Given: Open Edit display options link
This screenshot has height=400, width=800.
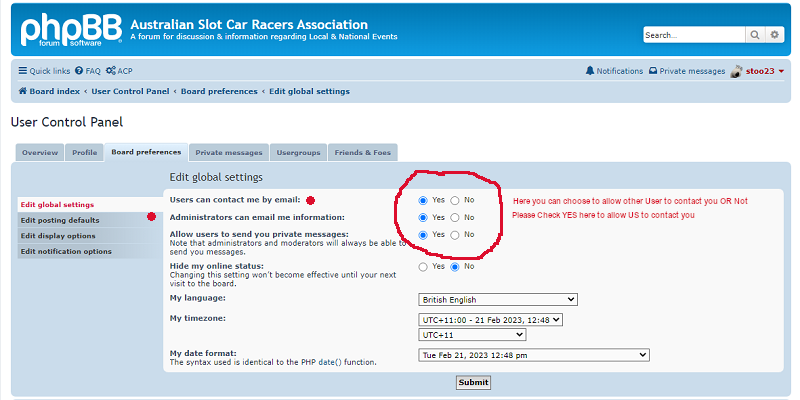Looking at the screenshot, I should coord(58,236).
